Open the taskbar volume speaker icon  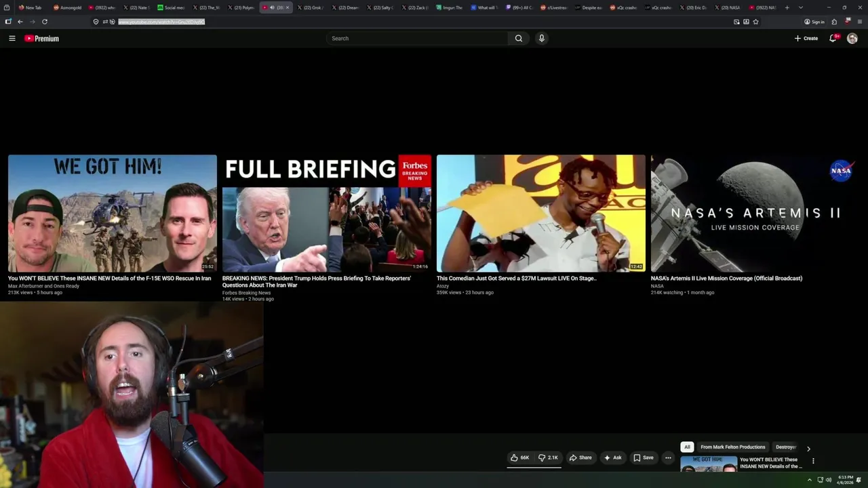pyautogui.click(x=829, y=480)
